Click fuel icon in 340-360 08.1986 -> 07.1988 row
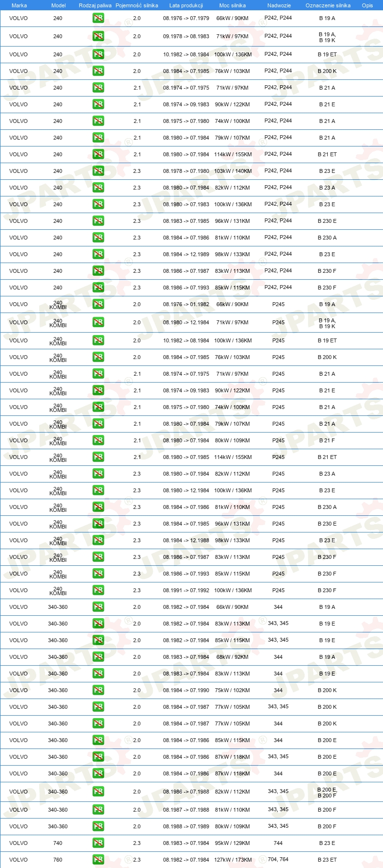Image resolution: width=383 pixels, height=868 pixels. [x=98, y=792]
